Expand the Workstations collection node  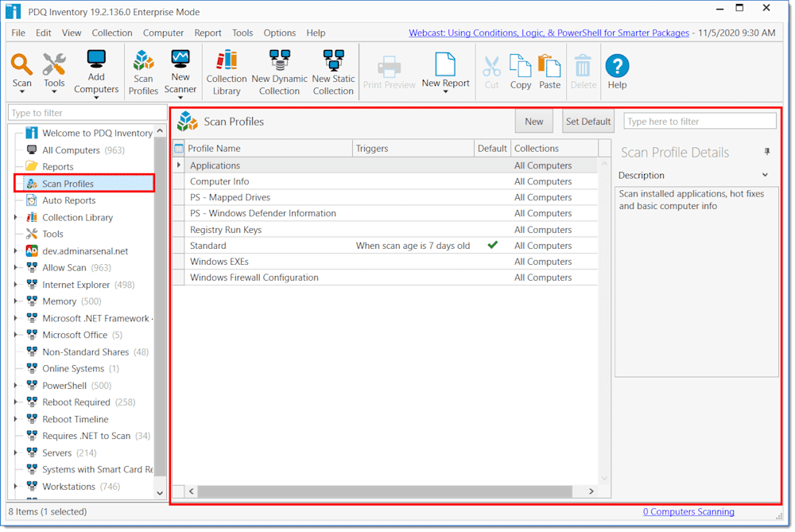(15, 487)
